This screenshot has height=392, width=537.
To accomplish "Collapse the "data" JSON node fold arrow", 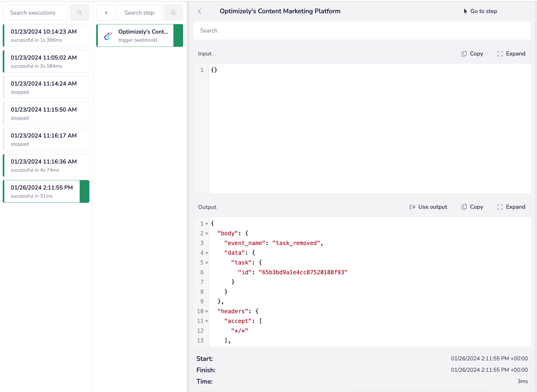I will point(206,253).
